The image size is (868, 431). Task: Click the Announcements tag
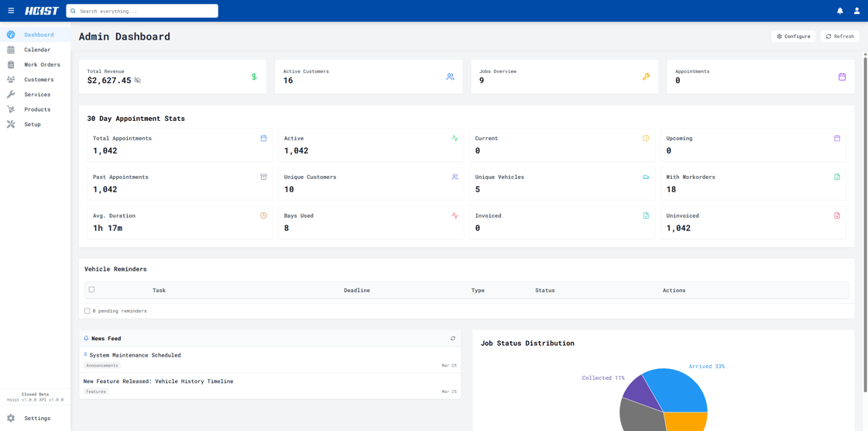[102, 366]
